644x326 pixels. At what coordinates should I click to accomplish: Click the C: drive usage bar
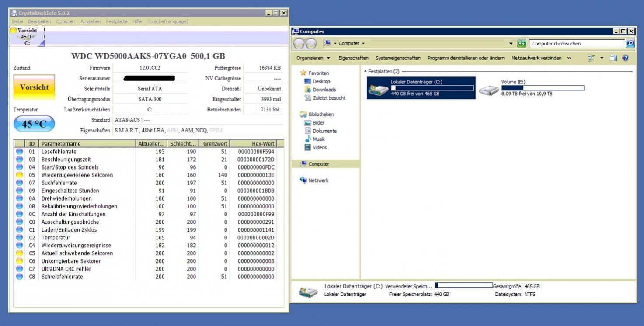coord(432,88)
